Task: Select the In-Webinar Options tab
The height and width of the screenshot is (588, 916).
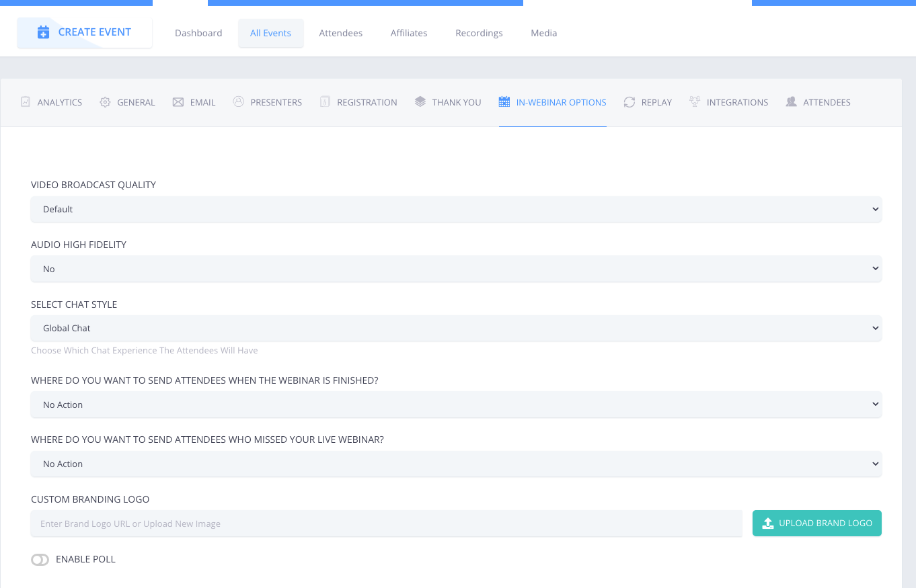Action: point(553,102)
